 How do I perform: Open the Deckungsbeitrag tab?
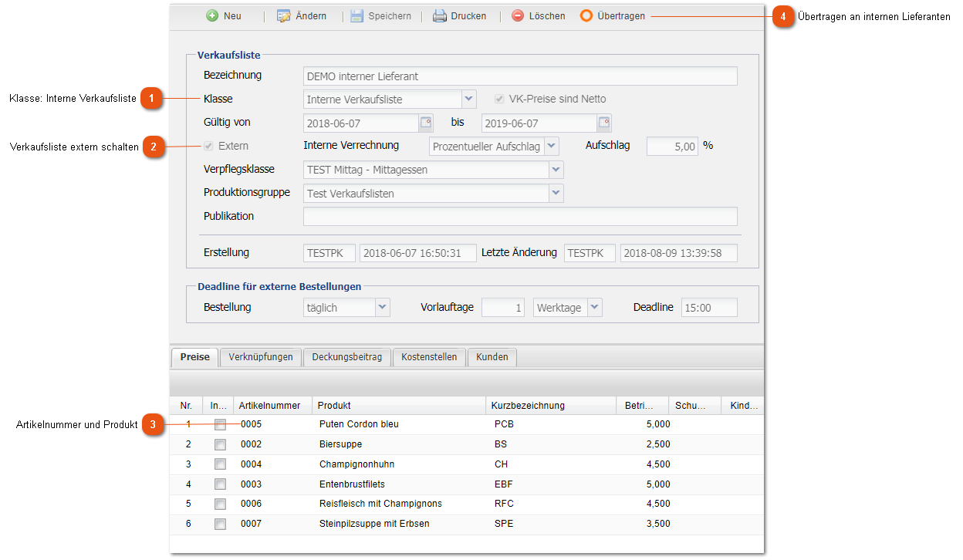347,357
